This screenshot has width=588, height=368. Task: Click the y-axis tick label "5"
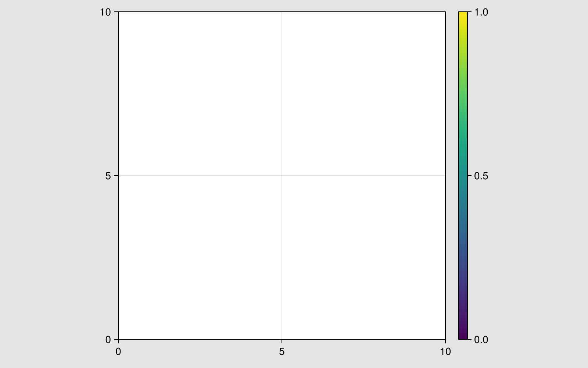tap(108, 176)
